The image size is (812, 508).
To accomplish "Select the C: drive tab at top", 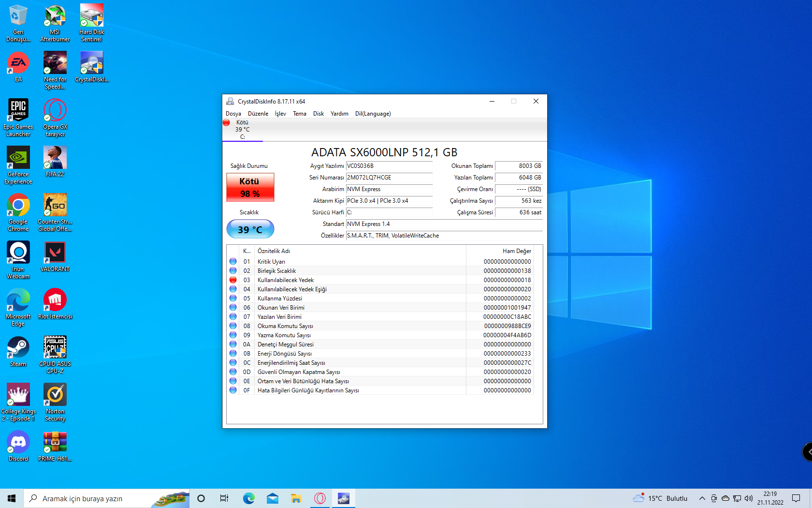I will point(242,130).
